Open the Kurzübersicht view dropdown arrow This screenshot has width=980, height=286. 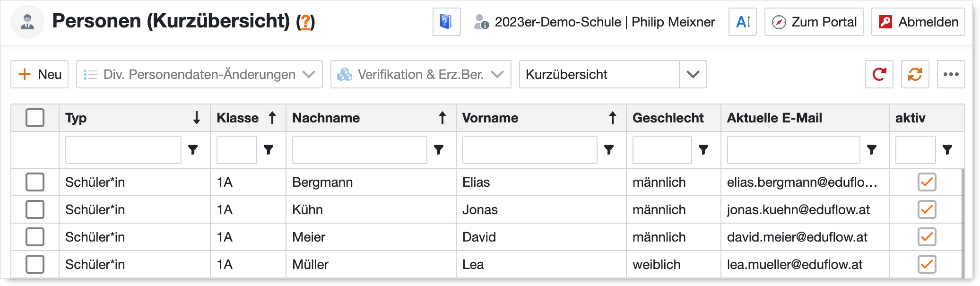(693, 74)
